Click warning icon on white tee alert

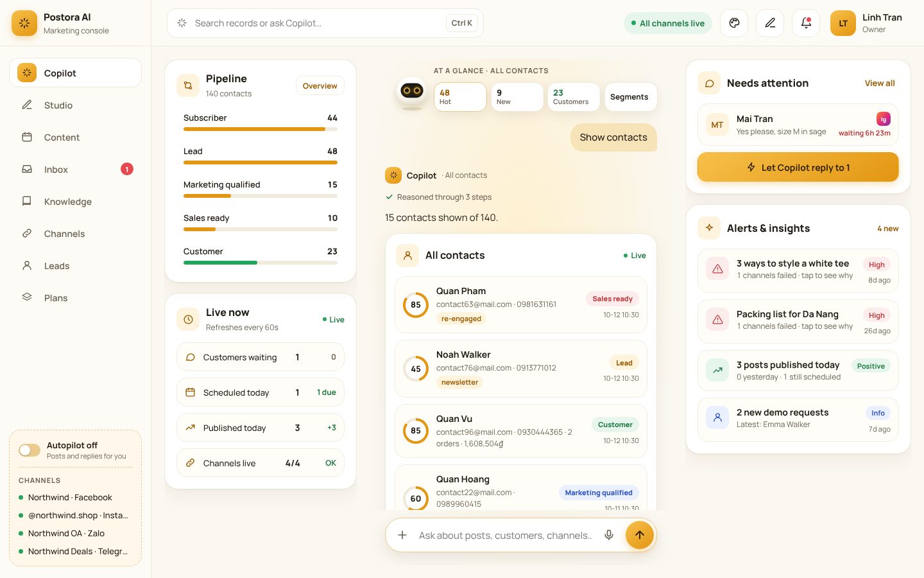coord(717,269)
